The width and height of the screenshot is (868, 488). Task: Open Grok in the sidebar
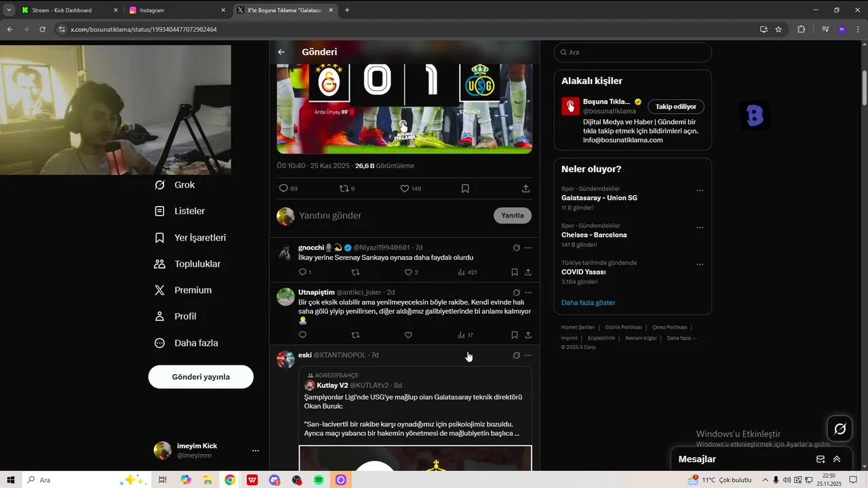click(x=175, y=185)
